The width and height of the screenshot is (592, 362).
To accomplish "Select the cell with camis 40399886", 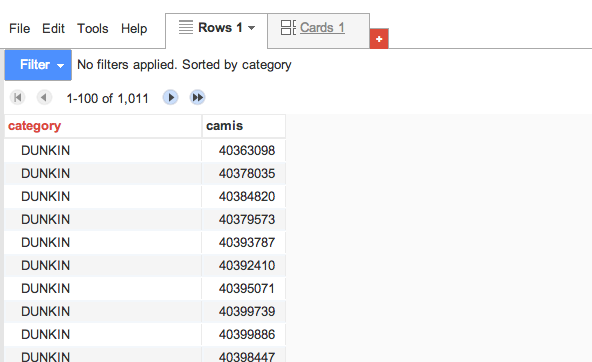I will [244, 334].
